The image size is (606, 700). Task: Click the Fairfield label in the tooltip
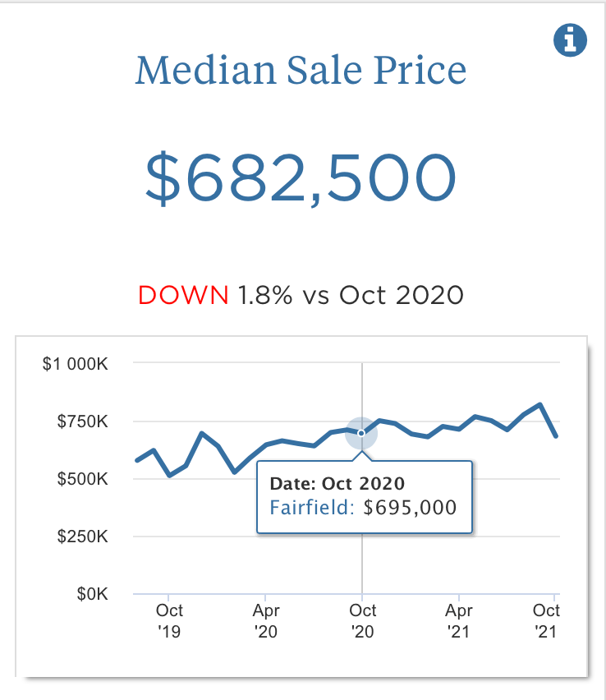[311, 507]
